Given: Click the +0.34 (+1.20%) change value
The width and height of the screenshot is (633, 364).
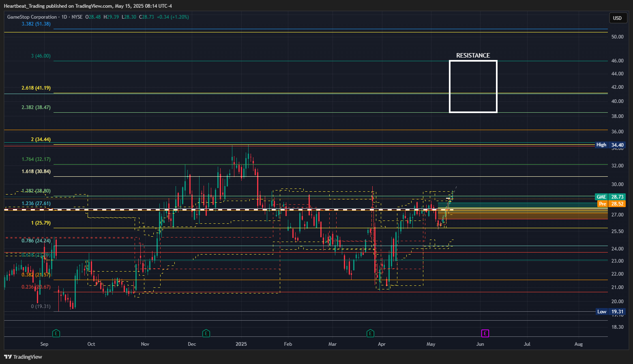Looking at the screenshot, I should 173,17.
